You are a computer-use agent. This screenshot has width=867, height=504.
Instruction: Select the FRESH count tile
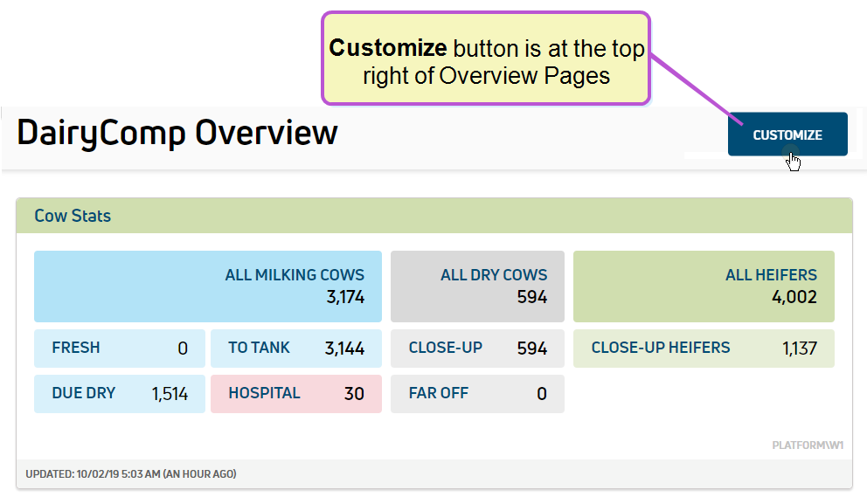tap(120, 349)
